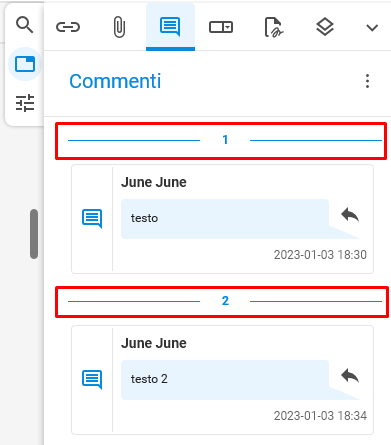Click the "testo 2" comment bubble
The image size is (391, 445).
coord(225,380)
